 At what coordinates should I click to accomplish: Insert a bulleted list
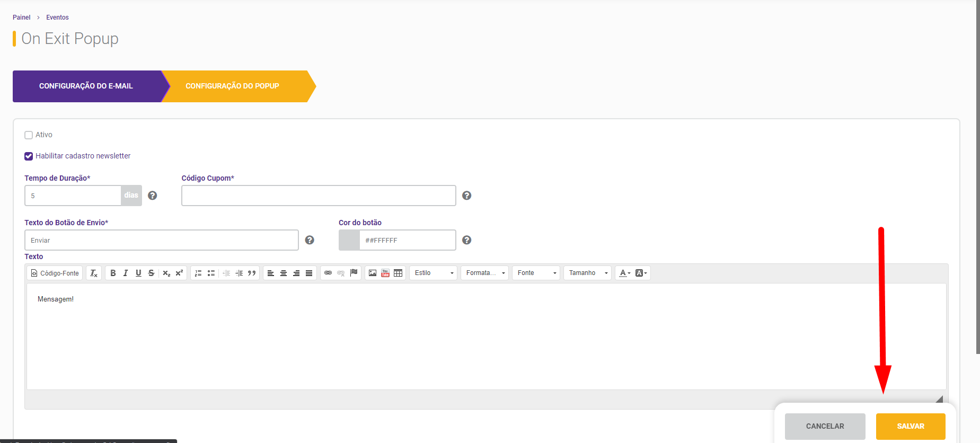[211, 273]
